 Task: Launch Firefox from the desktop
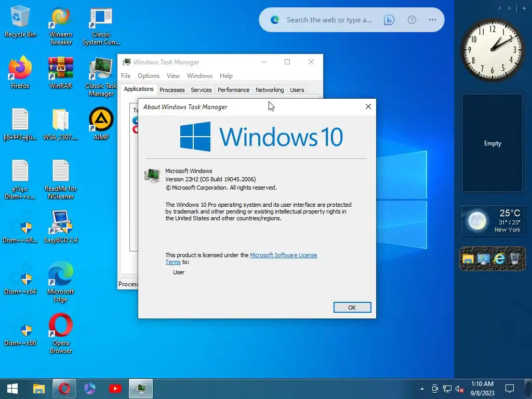pyautogui.click(x=20, y=72)
